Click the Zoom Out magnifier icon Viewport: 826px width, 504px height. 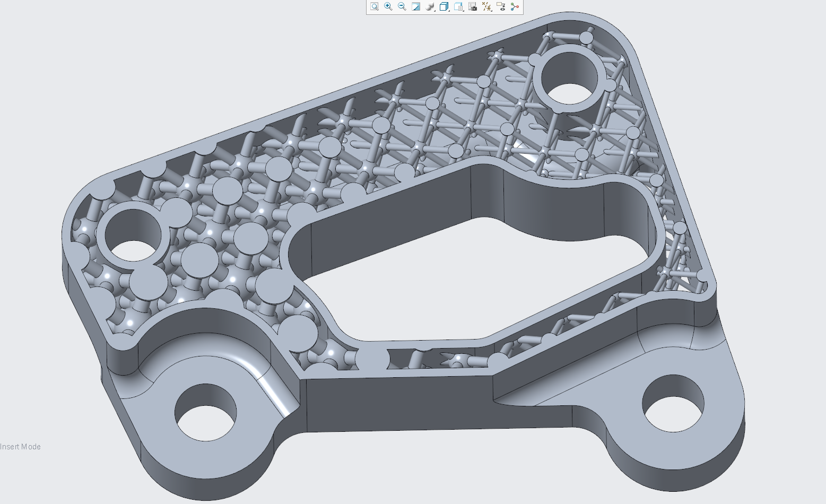pyautogui.click(x=402, y=7)
